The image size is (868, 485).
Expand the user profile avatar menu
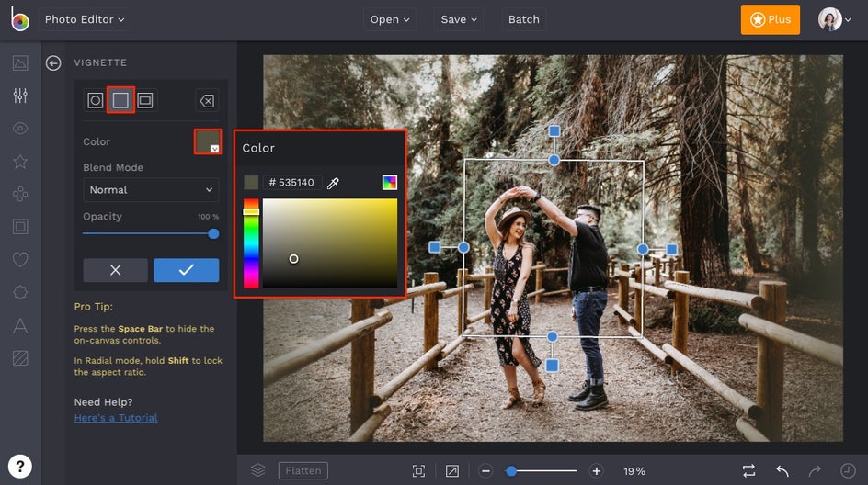click(x=830, y=19)
